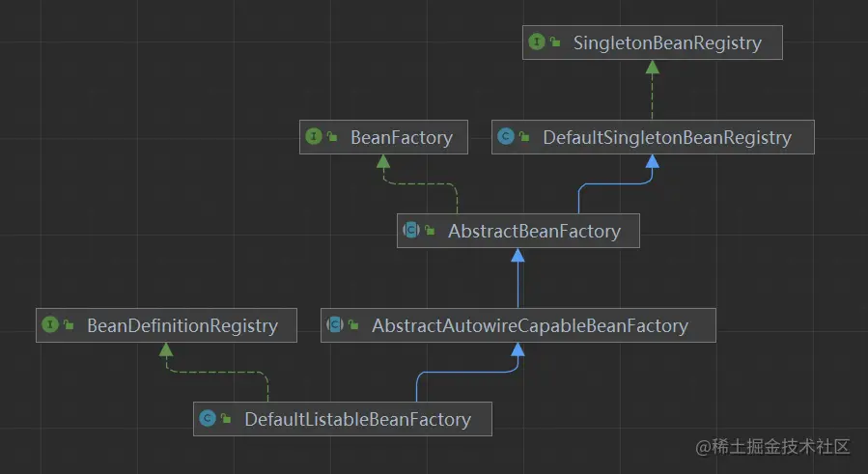Screen dimensions: 868x474
Task: Click the AbstractAutowireCapableBeanFactory label text
Action: [530, 325]
